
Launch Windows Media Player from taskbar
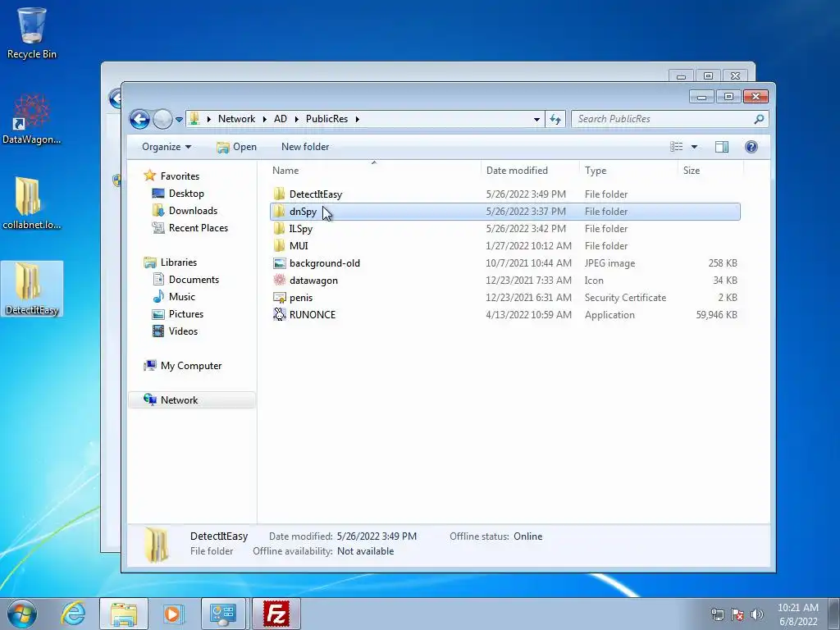(x=172, y=614)
